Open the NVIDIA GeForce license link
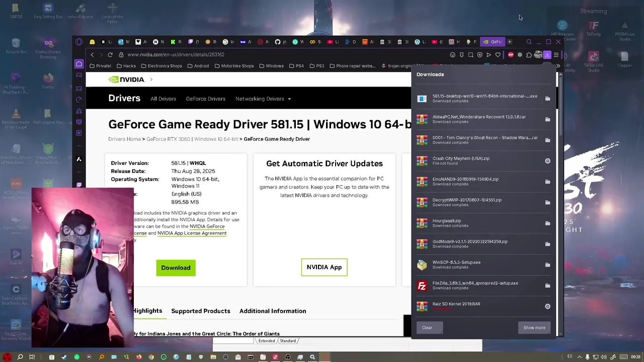Image resolution: width=644 pixels, height=362 pixels. click(x=207, y=226)
